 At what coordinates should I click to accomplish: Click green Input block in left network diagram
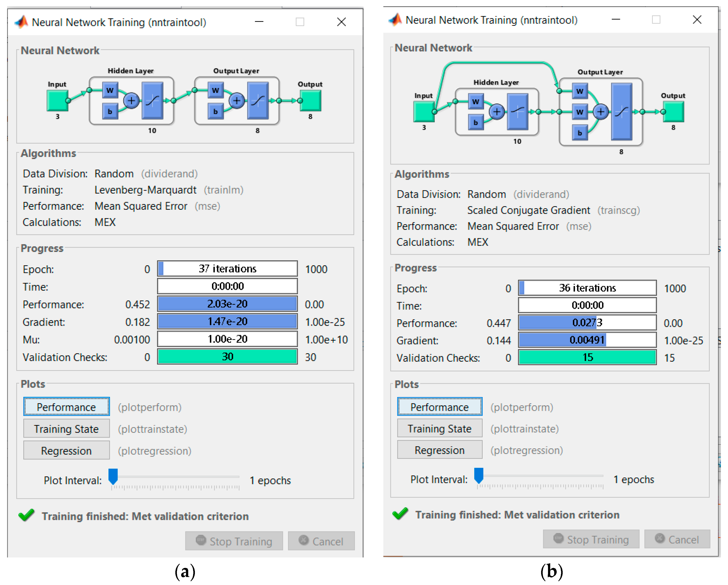point(57,101)
